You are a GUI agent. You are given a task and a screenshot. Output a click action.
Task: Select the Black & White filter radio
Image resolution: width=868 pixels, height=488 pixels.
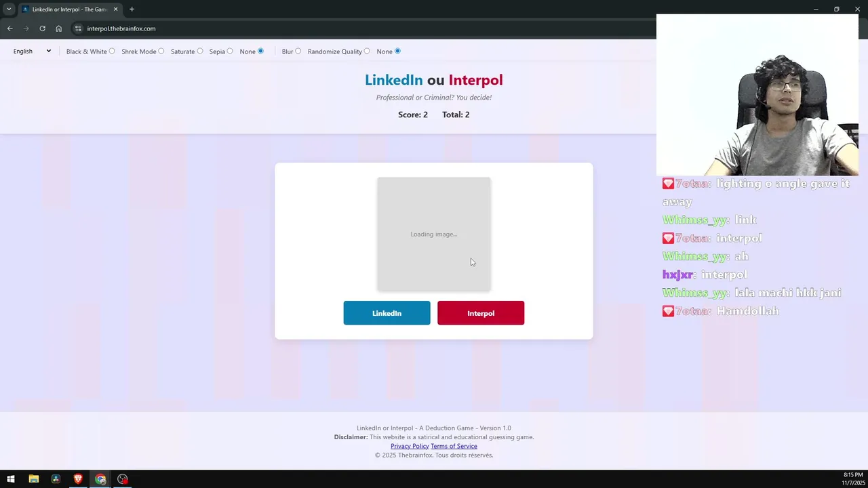tap(112, 51)
